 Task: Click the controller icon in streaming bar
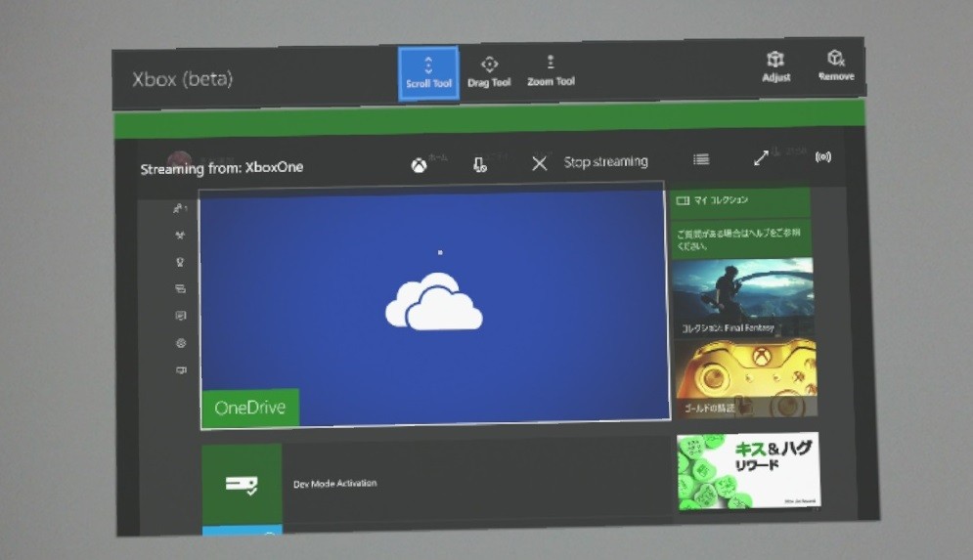click(480, 164)
